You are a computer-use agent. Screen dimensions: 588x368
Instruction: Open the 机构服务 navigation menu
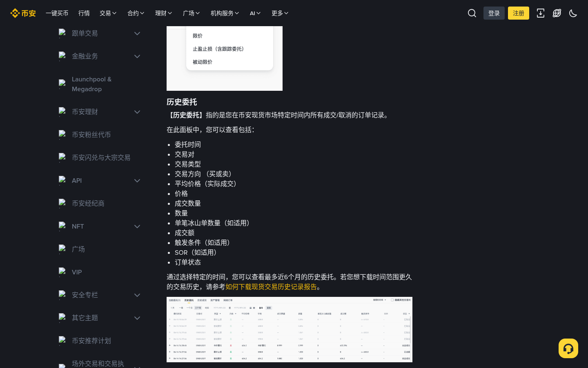click(x=225, y=13)
